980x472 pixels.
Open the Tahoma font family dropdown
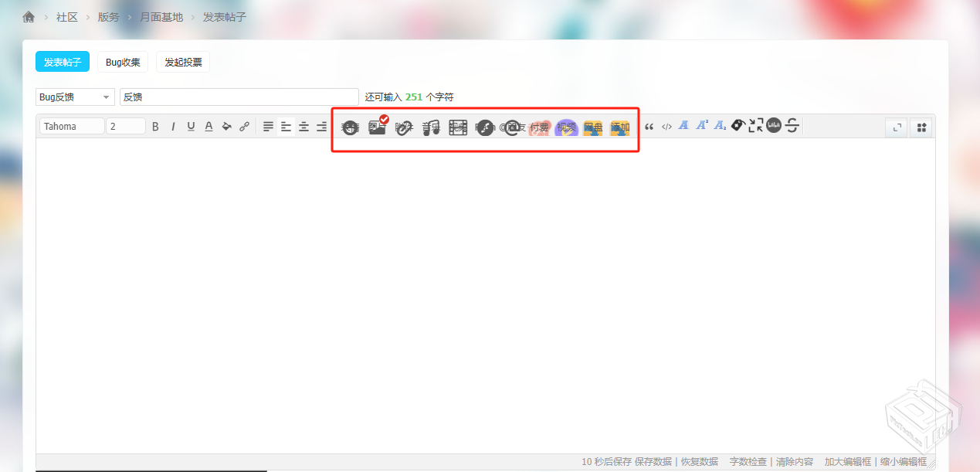pos(72,127)
